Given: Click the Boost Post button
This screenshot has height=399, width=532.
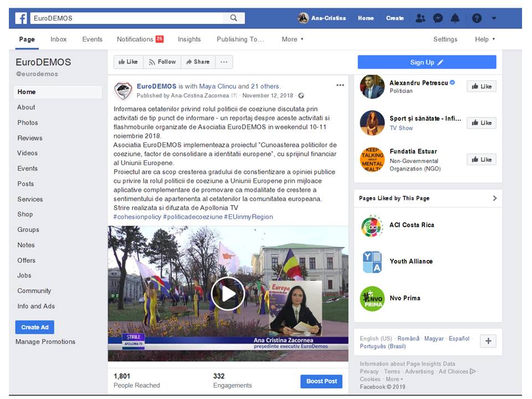Looking at the screenshot, I should 321,381.
